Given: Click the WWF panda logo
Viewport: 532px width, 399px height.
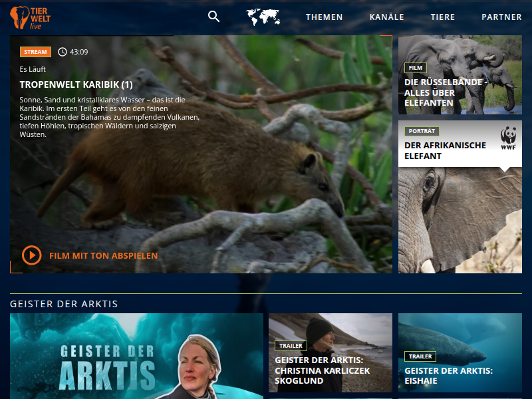Looking at the screenshot, I should [509, 138].
